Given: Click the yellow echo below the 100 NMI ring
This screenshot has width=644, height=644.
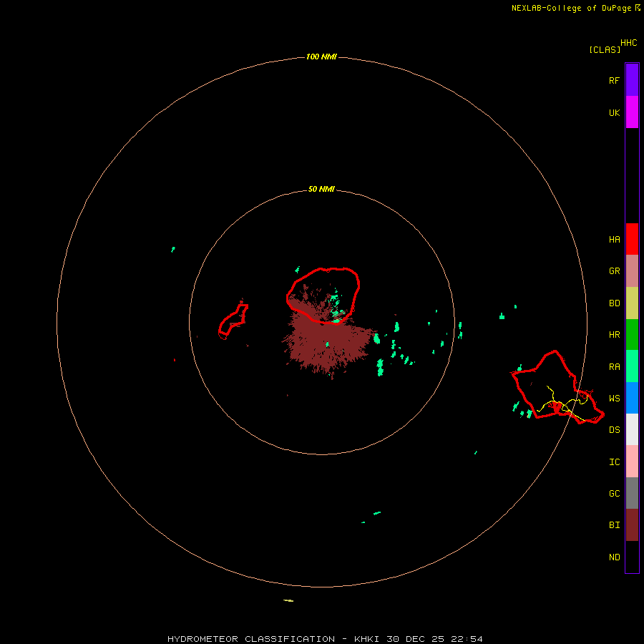Looking at the screenshot, I should (x=288, y=600).
